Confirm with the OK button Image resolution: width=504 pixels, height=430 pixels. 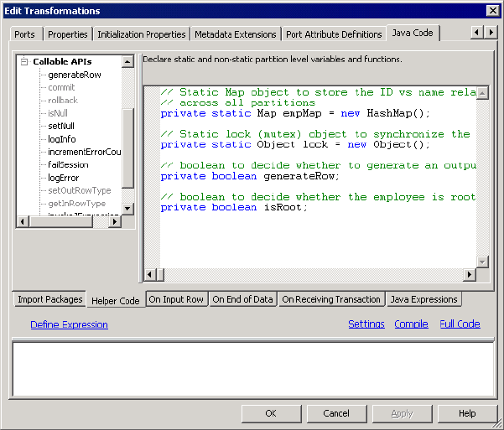tap(271, 413)
